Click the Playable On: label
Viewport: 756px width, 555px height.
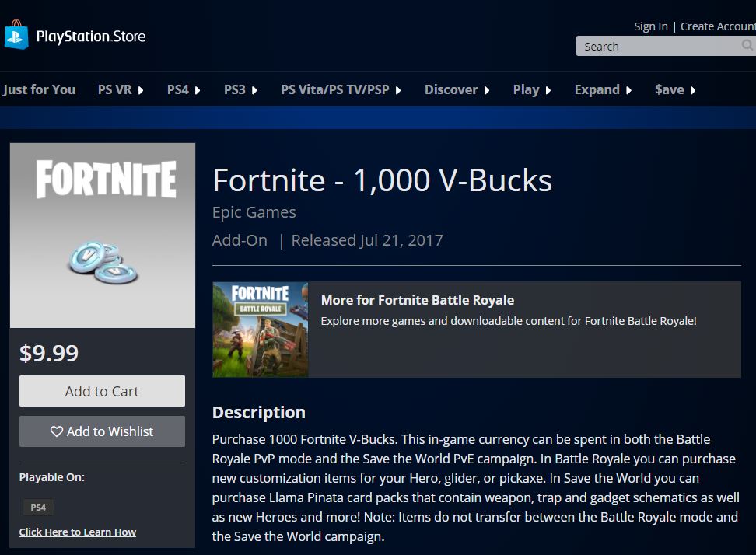point(51,477)
